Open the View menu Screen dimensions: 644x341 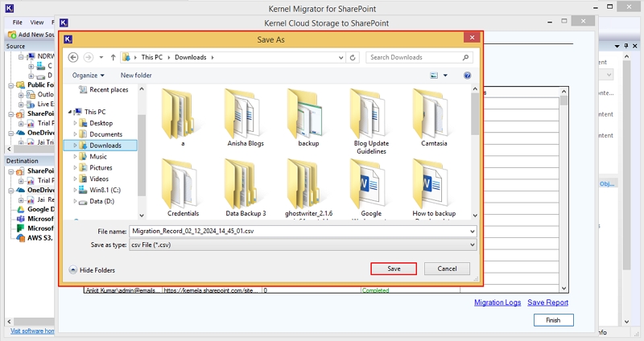click(39, 23)
